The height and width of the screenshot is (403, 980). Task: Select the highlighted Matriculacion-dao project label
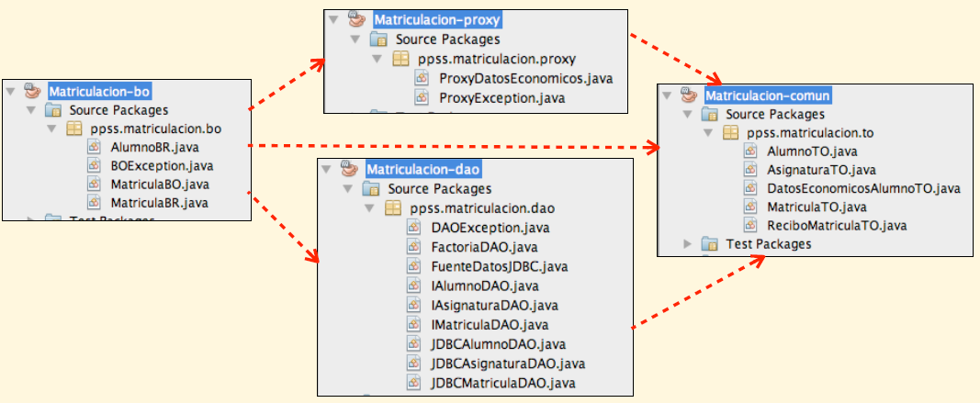423,169
